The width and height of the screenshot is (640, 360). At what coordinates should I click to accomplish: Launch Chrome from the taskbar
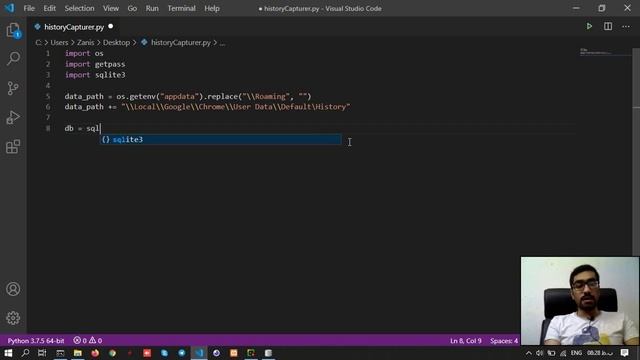(112, 353)
